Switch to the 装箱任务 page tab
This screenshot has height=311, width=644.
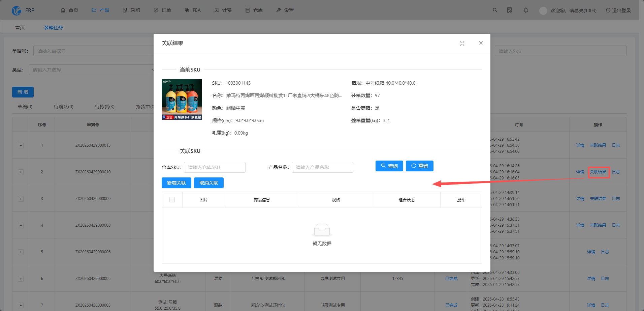click(x=54, y=27)
